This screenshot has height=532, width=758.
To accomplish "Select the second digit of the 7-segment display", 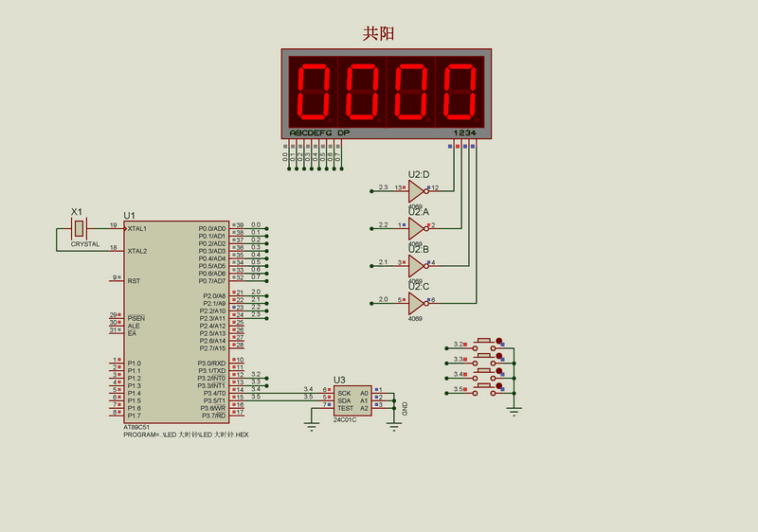I will (x=362, y=92).
